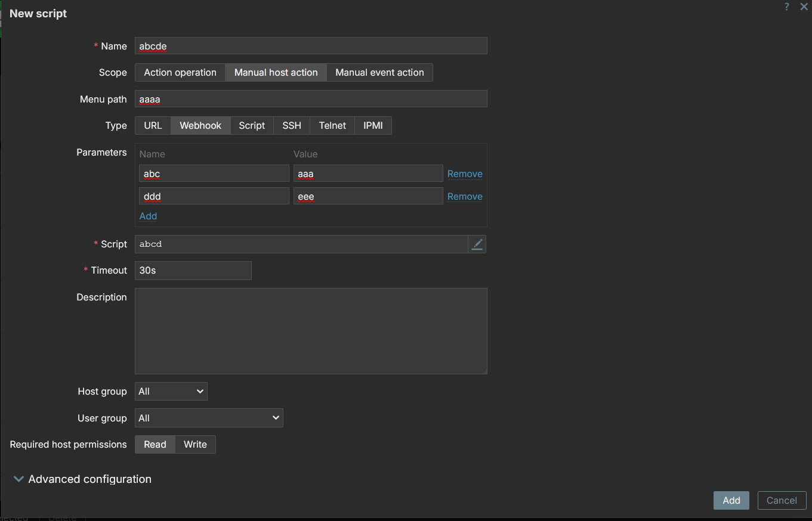Open the Host group dropdown

pyautogui.click(x=171, y=392)
